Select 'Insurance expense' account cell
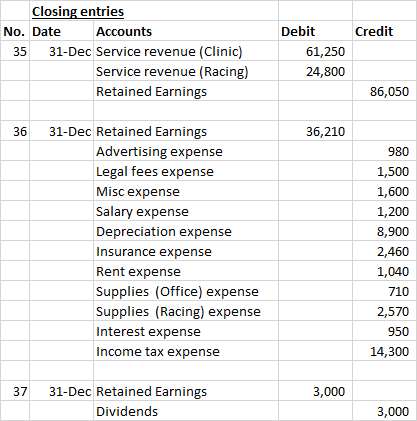Screen dimensions: 417x421 (x=186, y=251)
